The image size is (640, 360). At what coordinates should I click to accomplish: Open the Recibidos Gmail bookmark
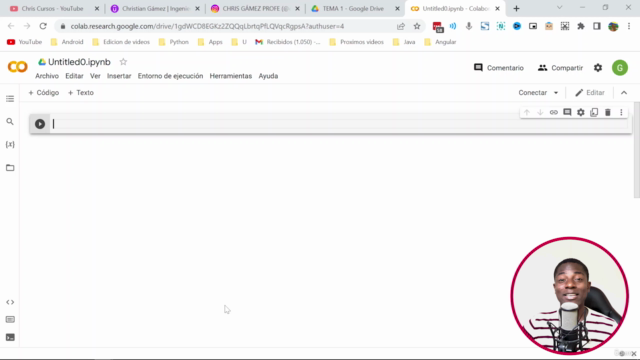click(x=288, y=42)
